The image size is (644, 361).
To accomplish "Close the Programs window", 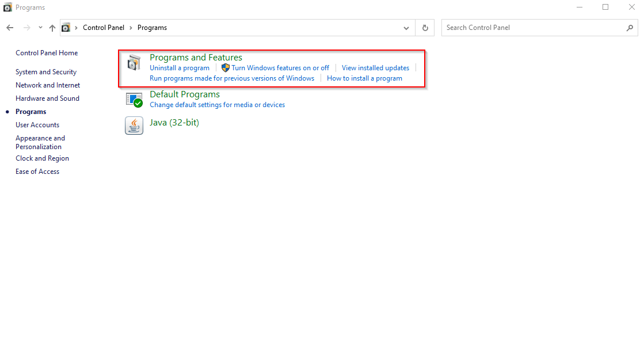I will click(632, 7).
